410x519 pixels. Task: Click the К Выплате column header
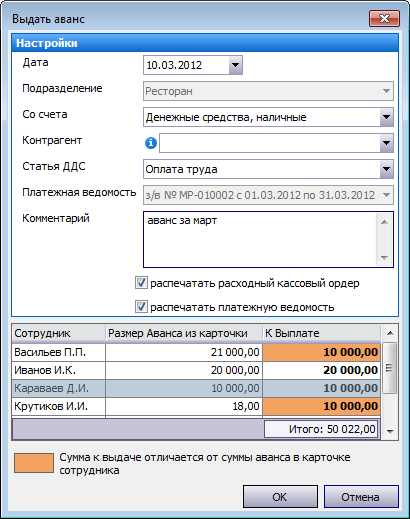click(322, 333)
